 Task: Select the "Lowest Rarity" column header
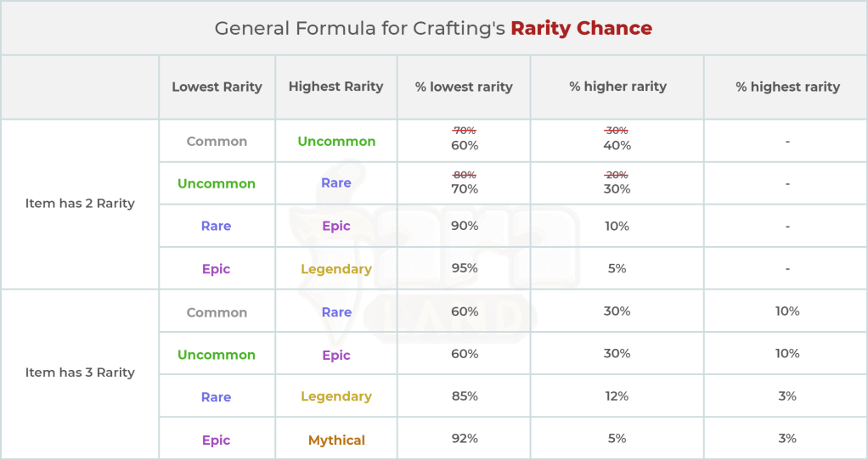tap(217, 87)
